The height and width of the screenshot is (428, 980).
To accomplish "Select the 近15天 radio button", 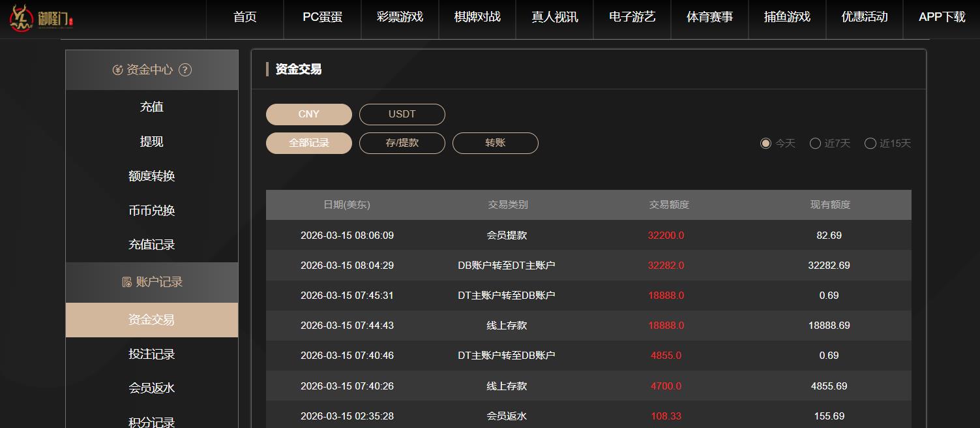I will coord(870,144).
